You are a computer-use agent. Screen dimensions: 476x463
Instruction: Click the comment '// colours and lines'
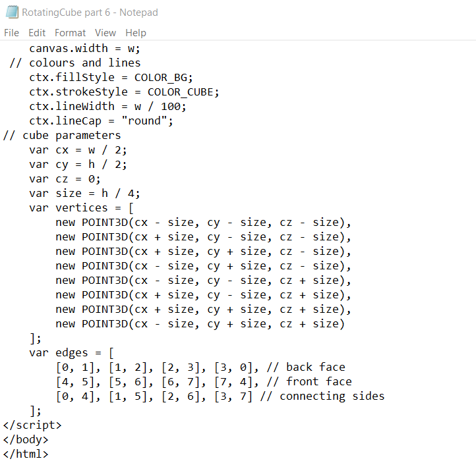(75, 63)
